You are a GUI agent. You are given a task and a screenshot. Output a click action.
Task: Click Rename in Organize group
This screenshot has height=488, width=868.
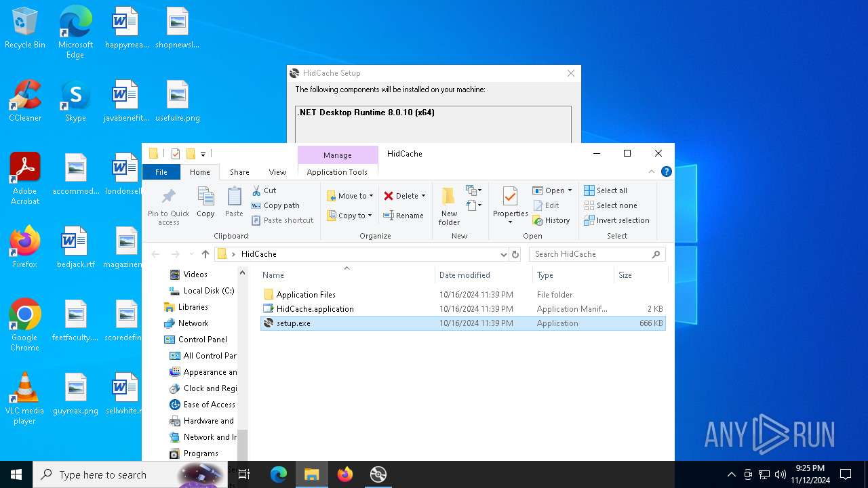[403, 216]
